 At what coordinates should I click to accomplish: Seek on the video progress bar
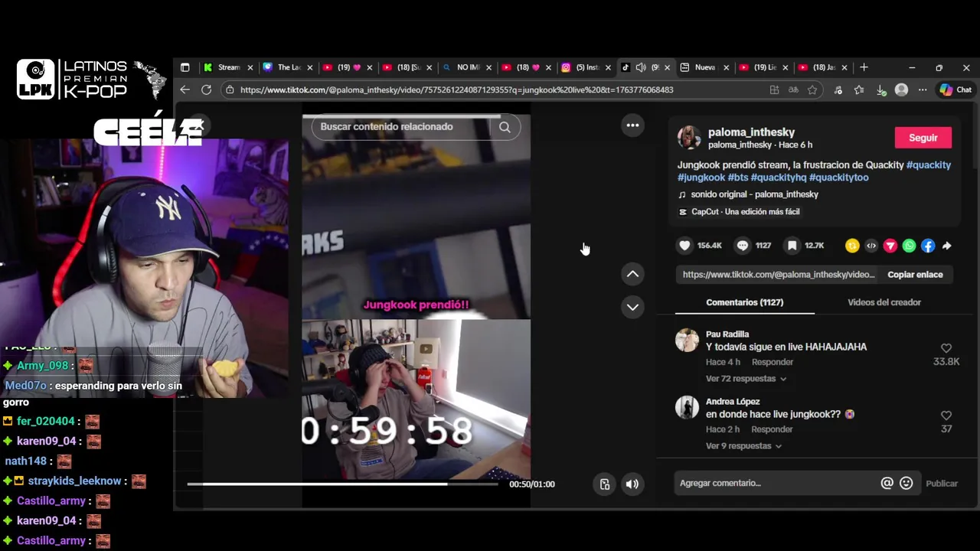342,484
